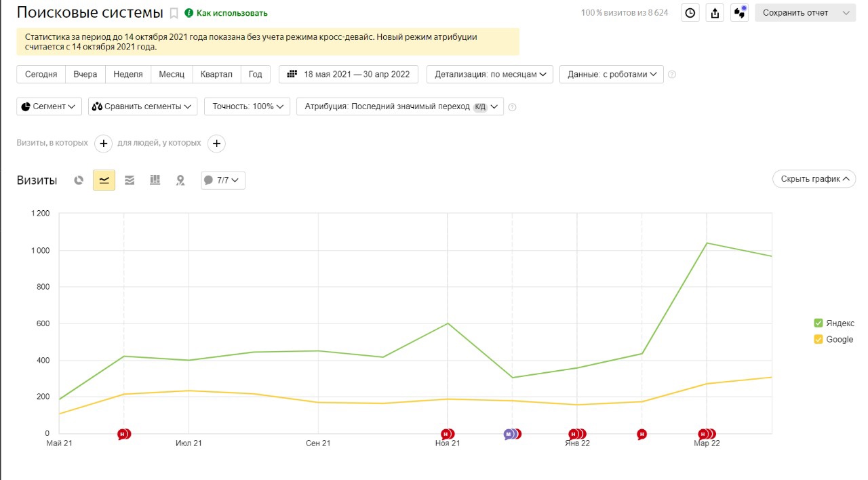Screen dimensions: 868x480
Task: Click help icon next to Атрибуция dropdown
Action: click(512, 107)
